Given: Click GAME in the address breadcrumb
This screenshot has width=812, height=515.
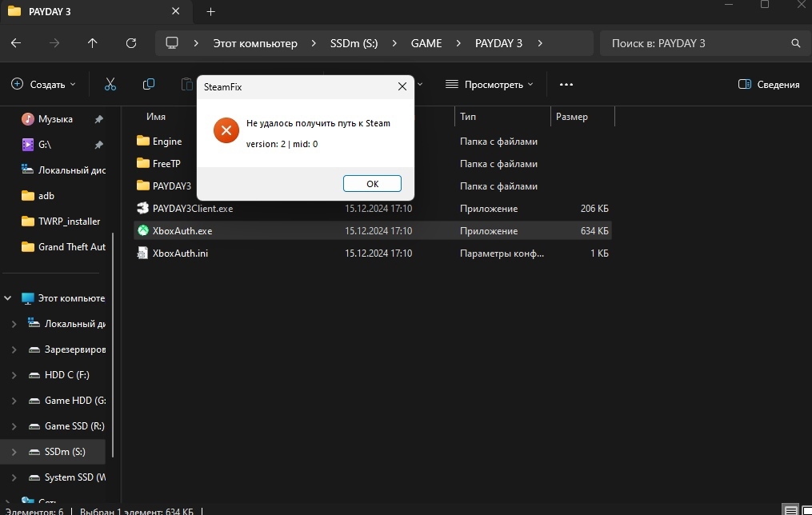Looking at the screenshot, I should coord(426,43).
